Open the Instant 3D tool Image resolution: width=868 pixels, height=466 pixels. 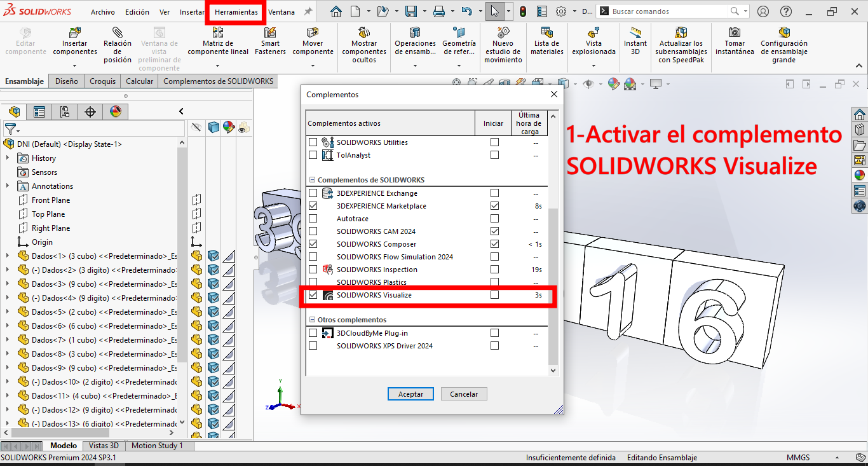tap(635, 32)
